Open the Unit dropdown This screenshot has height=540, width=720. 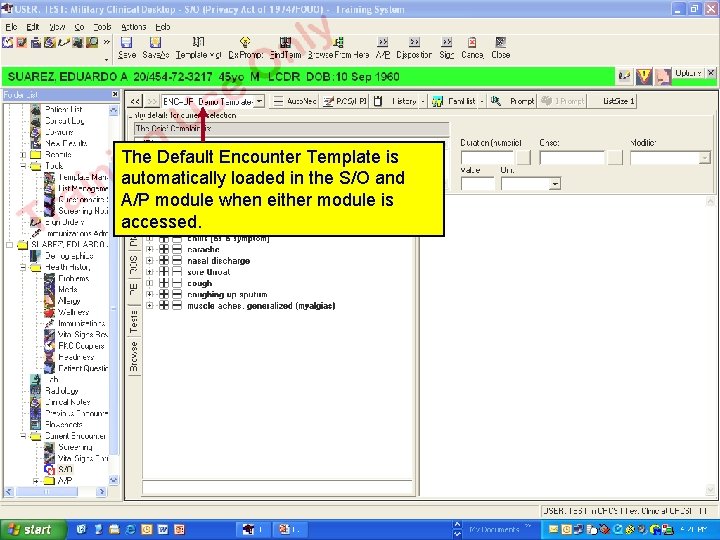[555, 184]
